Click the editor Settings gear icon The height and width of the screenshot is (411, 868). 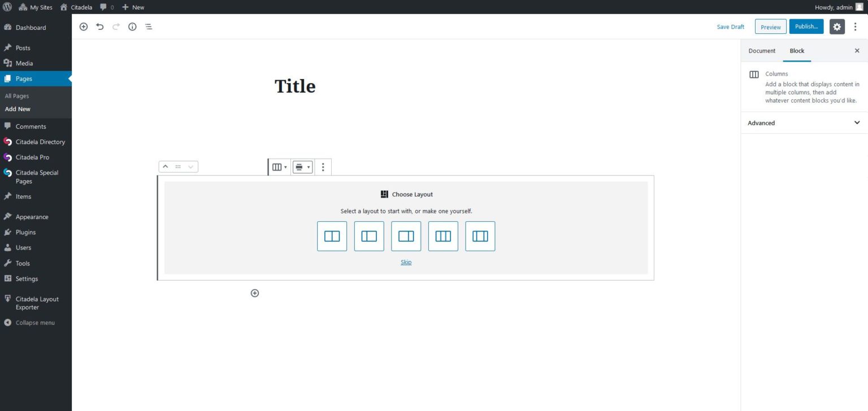(837, 27)
